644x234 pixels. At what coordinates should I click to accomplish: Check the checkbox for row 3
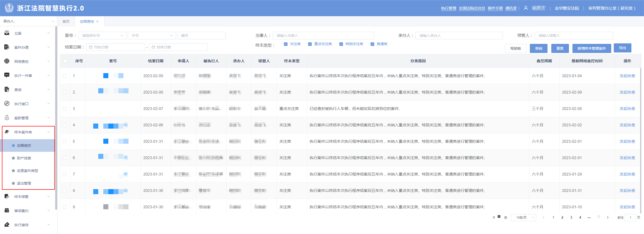65,109
